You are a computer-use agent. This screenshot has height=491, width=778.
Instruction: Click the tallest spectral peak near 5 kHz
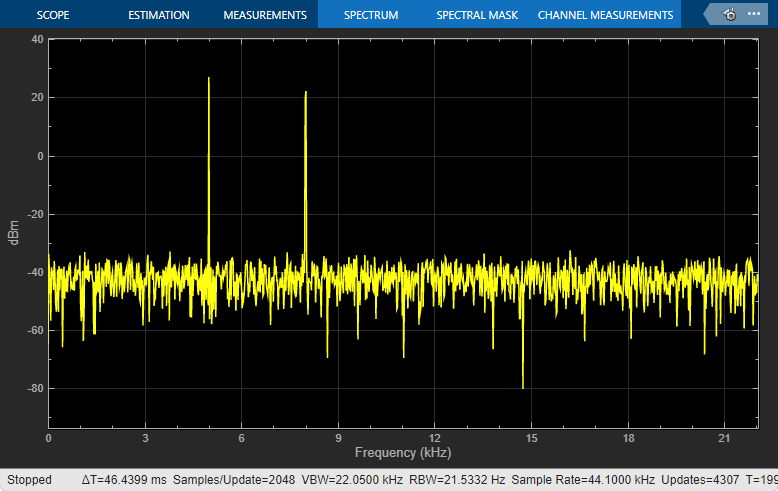pos(209,78)
